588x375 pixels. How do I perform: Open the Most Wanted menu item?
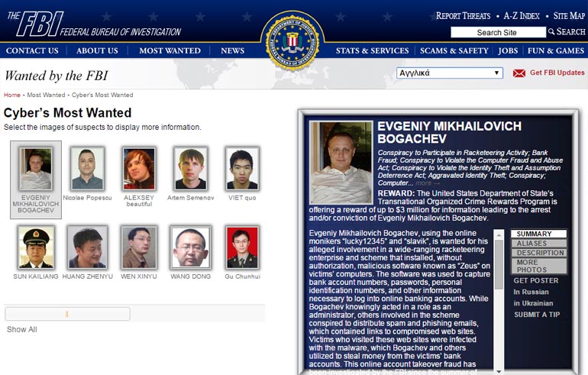170,50
